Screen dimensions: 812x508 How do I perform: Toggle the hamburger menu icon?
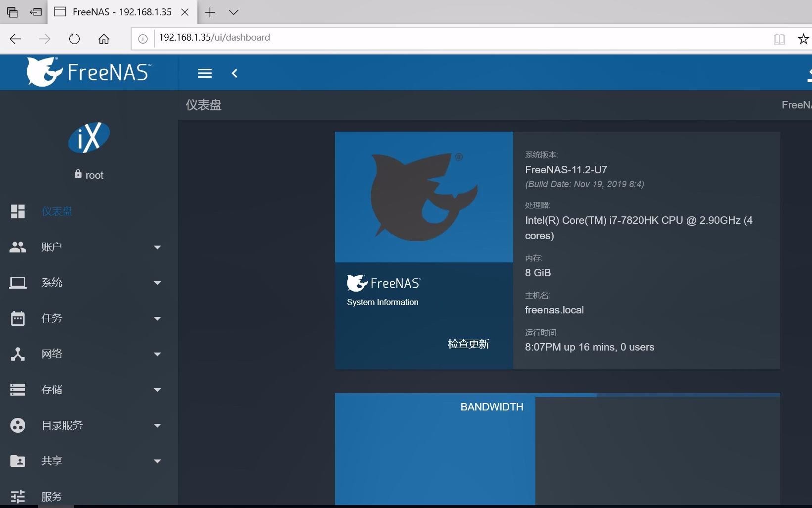205,73
